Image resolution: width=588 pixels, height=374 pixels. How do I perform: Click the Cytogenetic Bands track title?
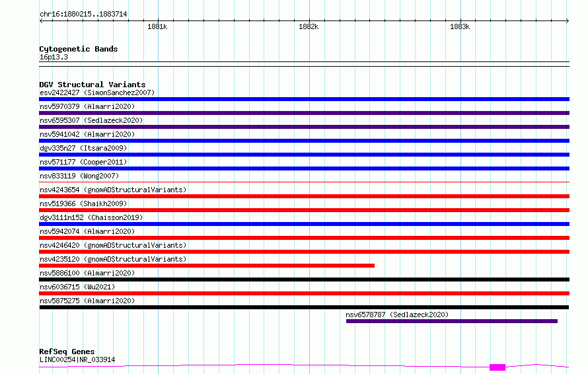(79, 49)
